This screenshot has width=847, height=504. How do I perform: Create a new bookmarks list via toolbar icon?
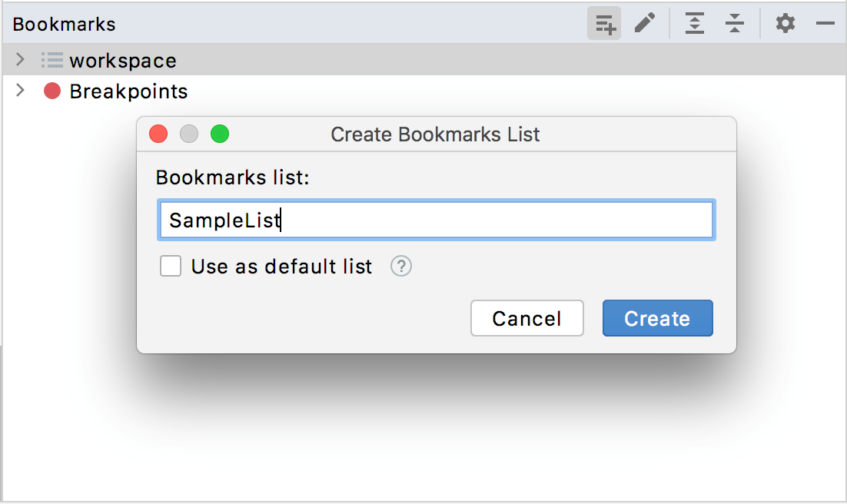(604, 23)
